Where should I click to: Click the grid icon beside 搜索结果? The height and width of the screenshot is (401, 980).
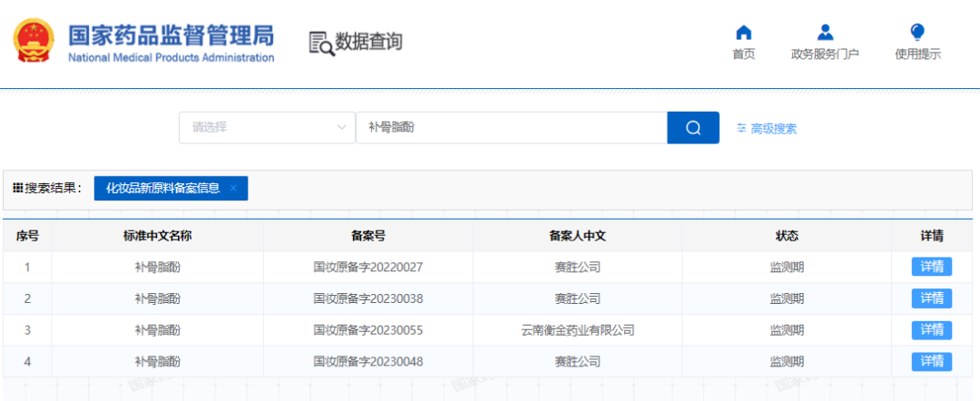pyautogui.click(x=17, y=188)
